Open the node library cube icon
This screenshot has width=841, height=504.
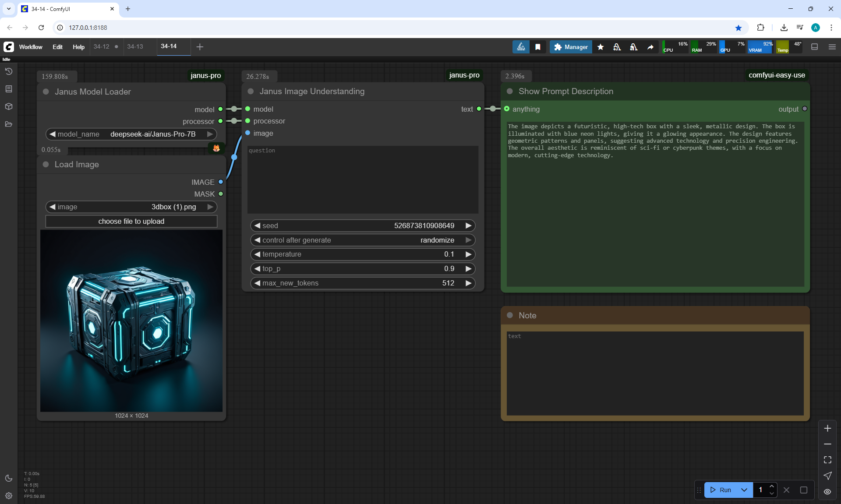9,106
